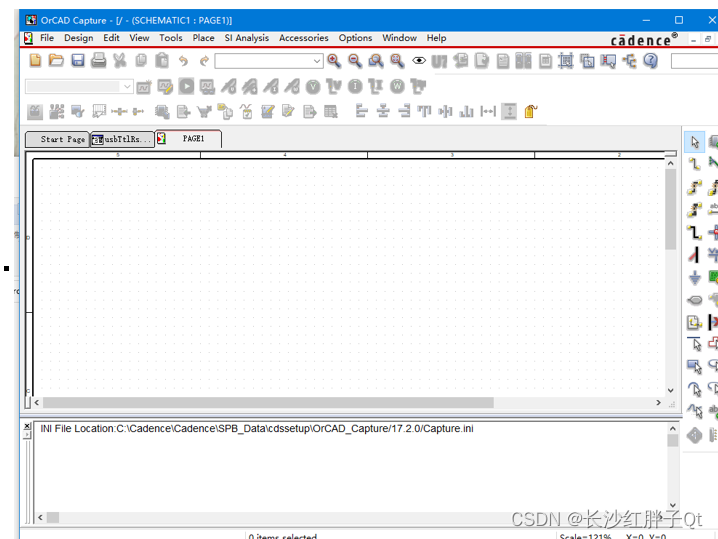This screenshot has height=539, width=718.
Task: Open the File menu
Action: point(47,38)
